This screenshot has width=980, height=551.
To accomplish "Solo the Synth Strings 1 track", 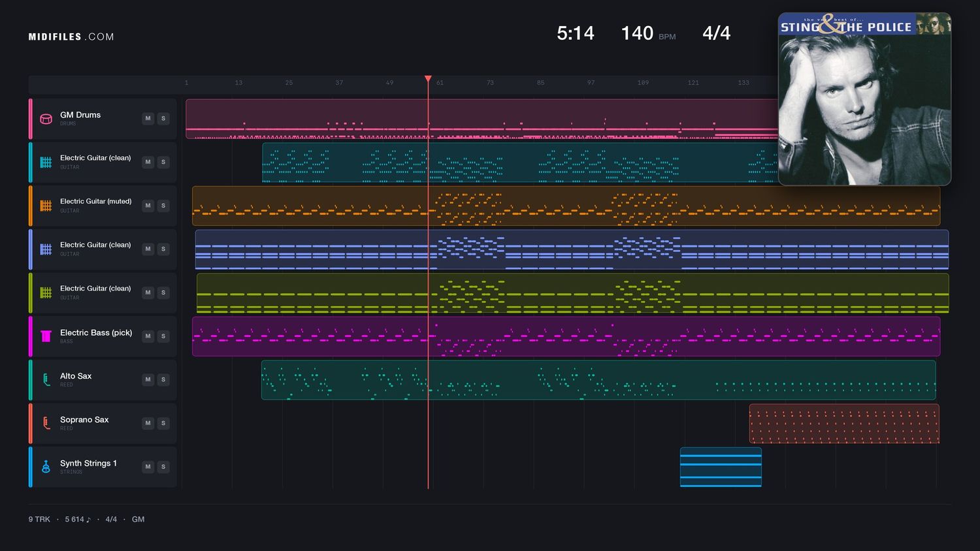I will (x=163, y=467).
